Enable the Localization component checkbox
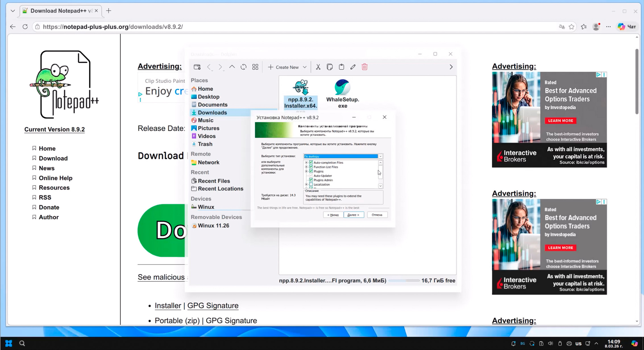 pyautogui.click(x=311, y=184)
